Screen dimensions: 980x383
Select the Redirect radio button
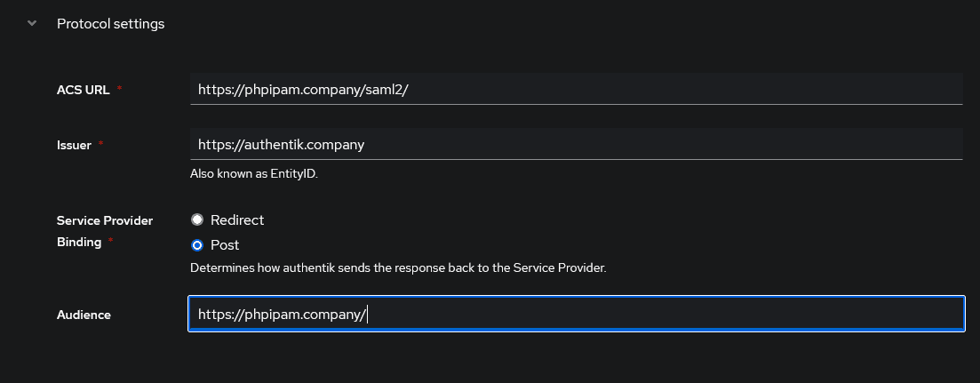pos(197,219)
